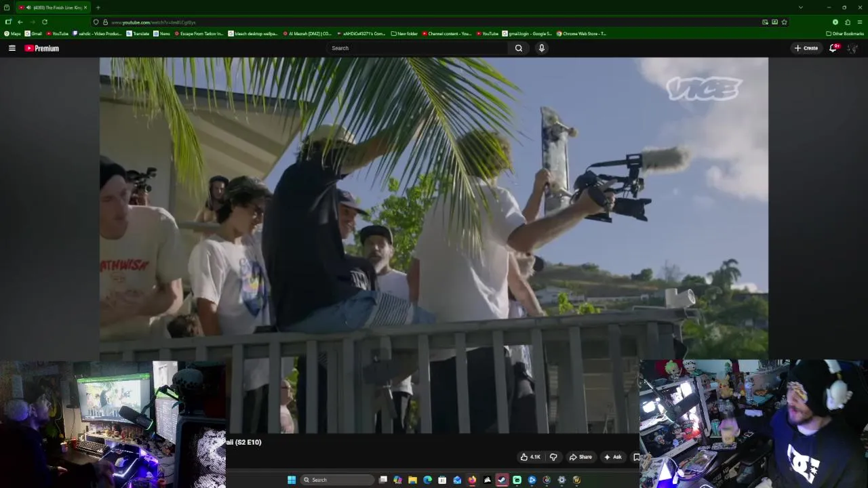Open Channel content bookmark
Image resolution: width=868 pixels, height=488 pixels.
[x=447, y=33]
